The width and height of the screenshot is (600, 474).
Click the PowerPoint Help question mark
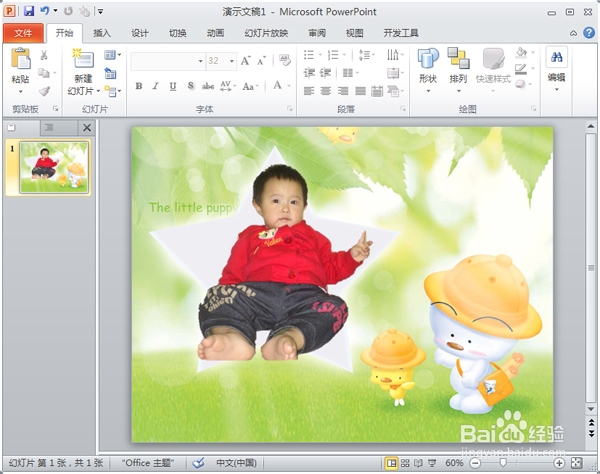(x=589, y=33)
